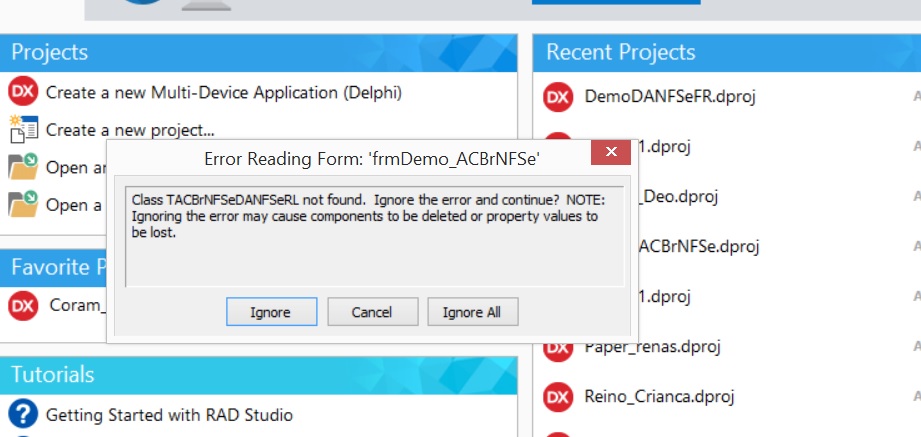The image size is (921, 437).
Task: Click the DX icon beside Paper_renas.dproj
Action: pyautogui.click(x=558, y=349)
